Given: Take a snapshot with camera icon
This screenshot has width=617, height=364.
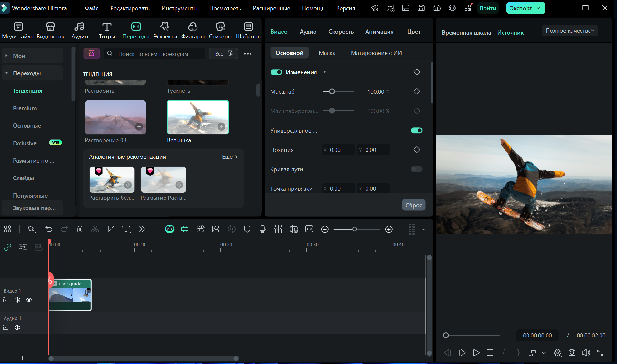Looking at the screenshot, I should click(572, 353).
